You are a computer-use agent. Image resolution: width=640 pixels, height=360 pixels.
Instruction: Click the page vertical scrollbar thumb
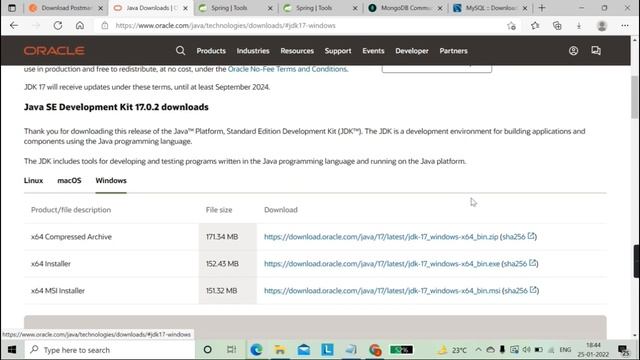[x=635, y=97]
